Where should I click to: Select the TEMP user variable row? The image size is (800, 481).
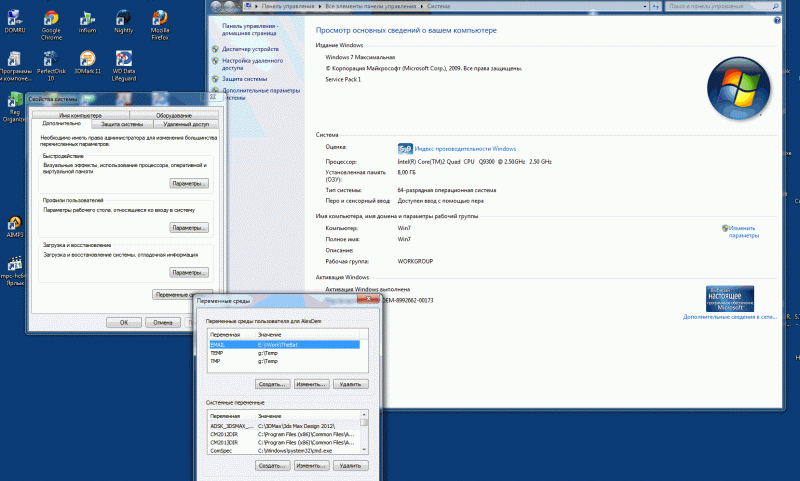(220, 353)
